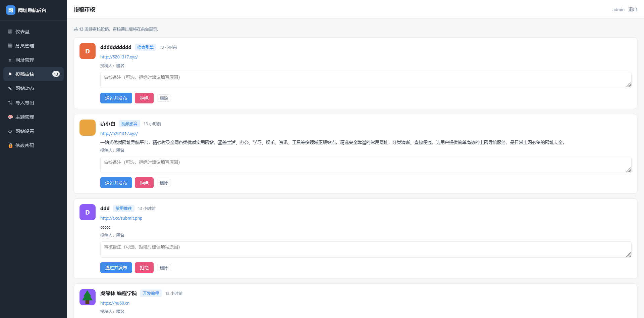Viewport: 644px width, 318px height.
Task: Click the yellow avatar of 萌小白
Action: [x=88, y=128]
